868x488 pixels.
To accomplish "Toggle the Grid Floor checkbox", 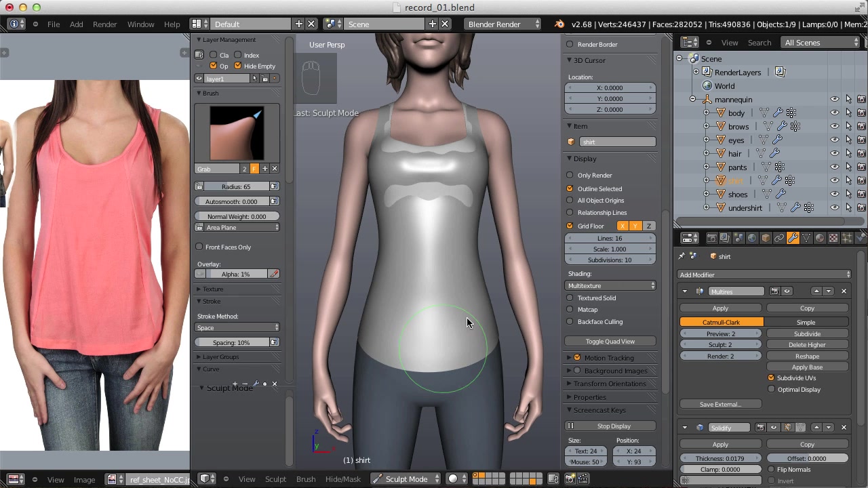I will coord(570,226).
